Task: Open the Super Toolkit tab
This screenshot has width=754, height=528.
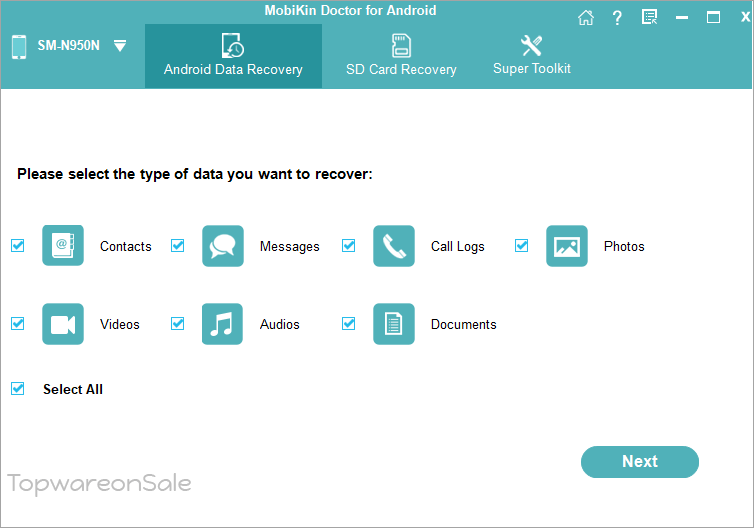Action: click(x=531, y=56)
